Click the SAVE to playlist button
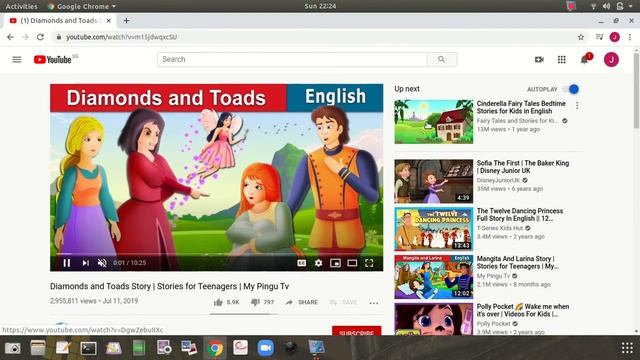This screenshot has height=360, width=640. pos(343,302)
